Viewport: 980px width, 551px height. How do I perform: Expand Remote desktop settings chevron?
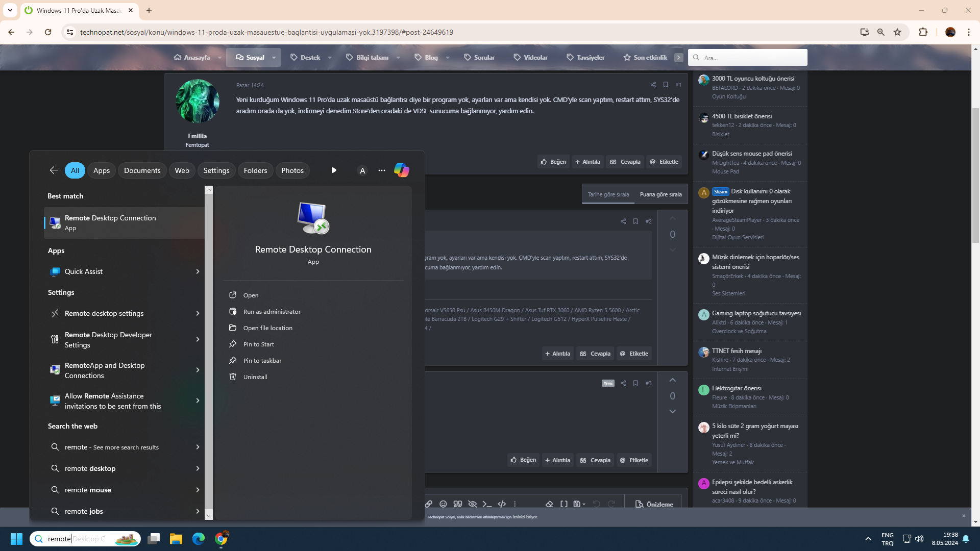[x=198, y=313]
